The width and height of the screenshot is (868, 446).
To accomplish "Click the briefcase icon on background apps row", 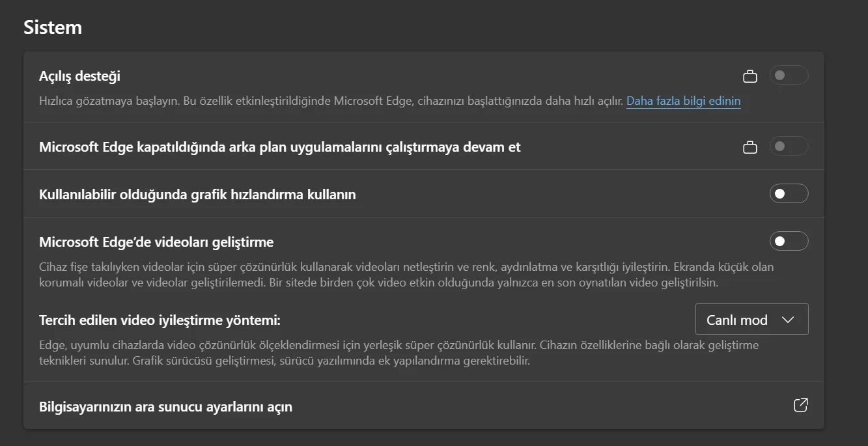I will point(749,146).
